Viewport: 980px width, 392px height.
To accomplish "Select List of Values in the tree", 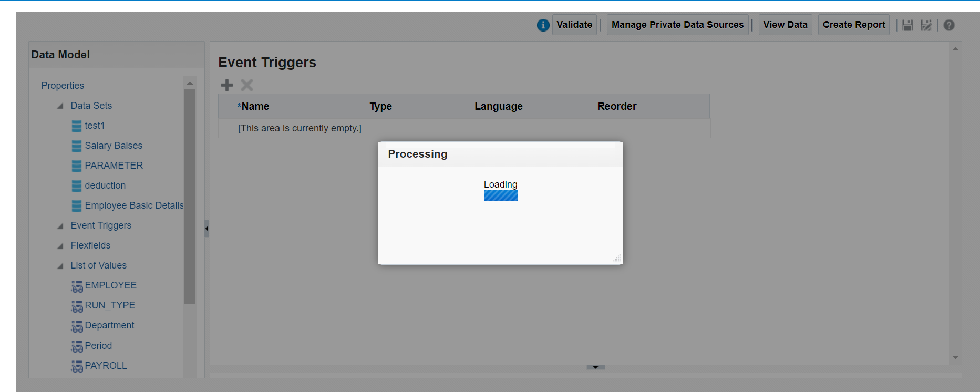I will pos(99,265).
